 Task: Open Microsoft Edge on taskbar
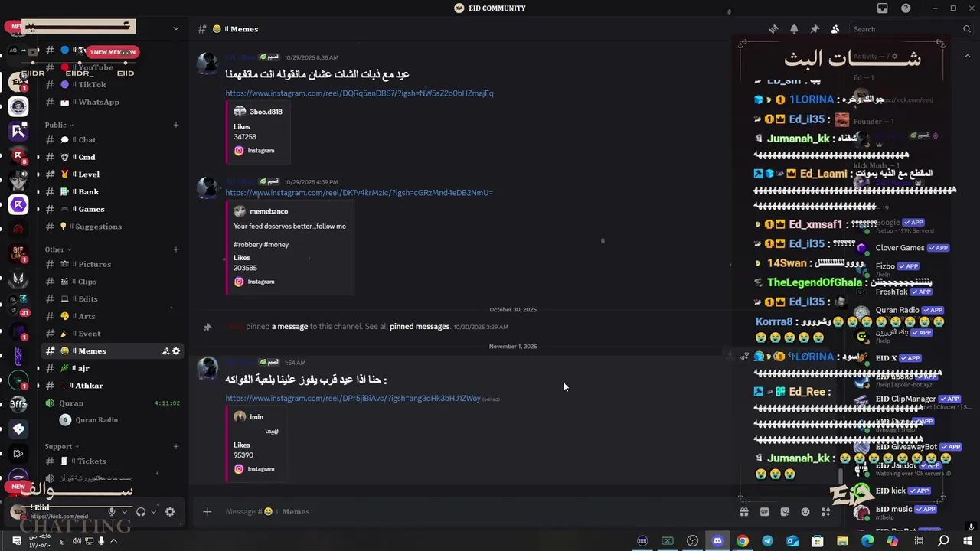(867, 541)
